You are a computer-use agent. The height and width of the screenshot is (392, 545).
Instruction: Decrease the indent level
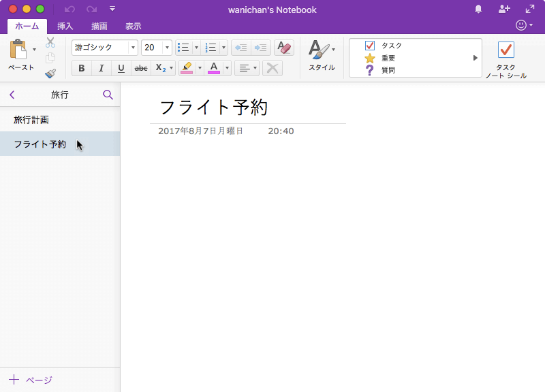tap(241, 48)
